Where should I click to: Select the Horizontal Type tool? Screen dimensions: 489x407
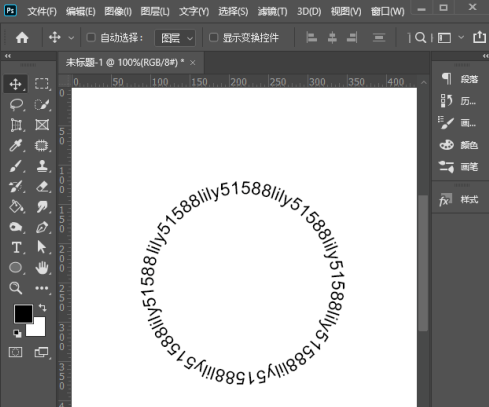point(16,247)
